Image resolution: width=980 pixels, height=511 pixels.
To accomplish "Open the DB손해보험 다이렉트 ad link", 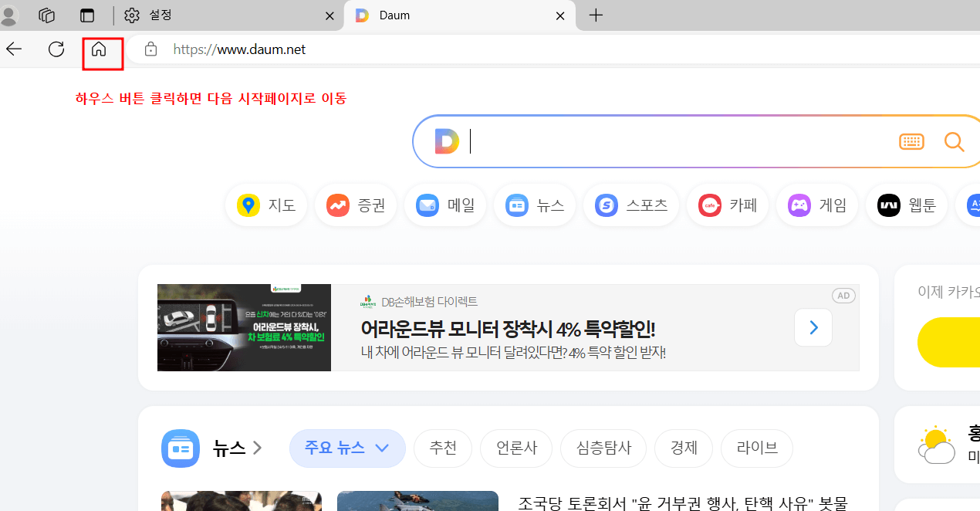I will (430, 302).
